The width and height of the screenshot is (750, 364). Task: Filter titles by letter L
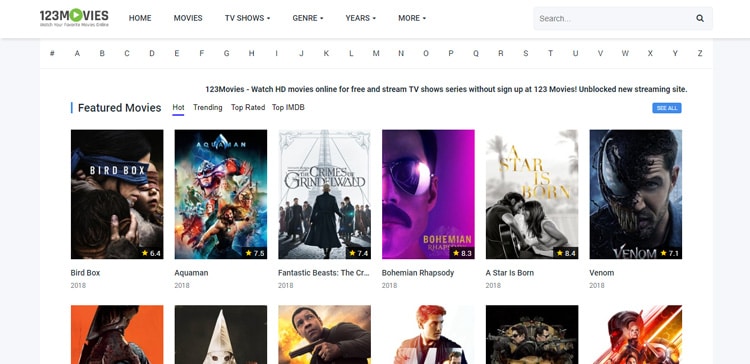click(x=351, y=53)
